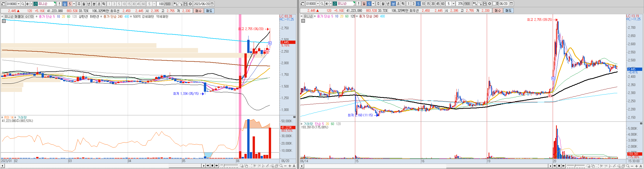Click the plus zoom-in icon at right chart bottom

click(x=637, y=166)
